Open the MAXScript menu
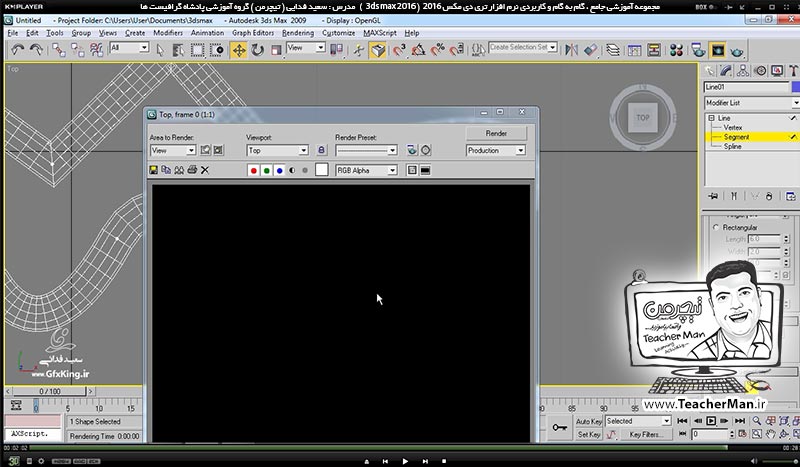 pos(380,33)
